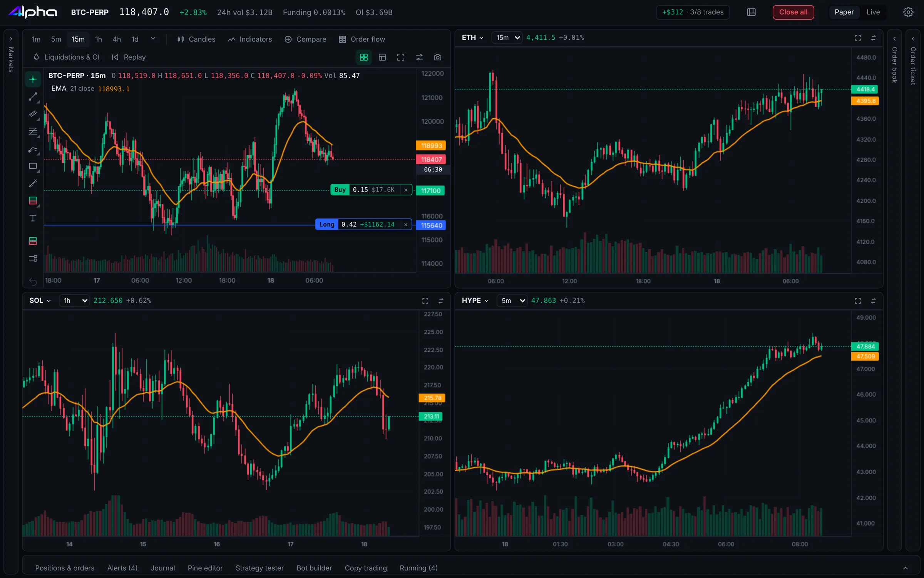The height and width of the screenshot is (578, 924).
Task: Select the crosshair cursor tool
Action: [x=33, y=79]
